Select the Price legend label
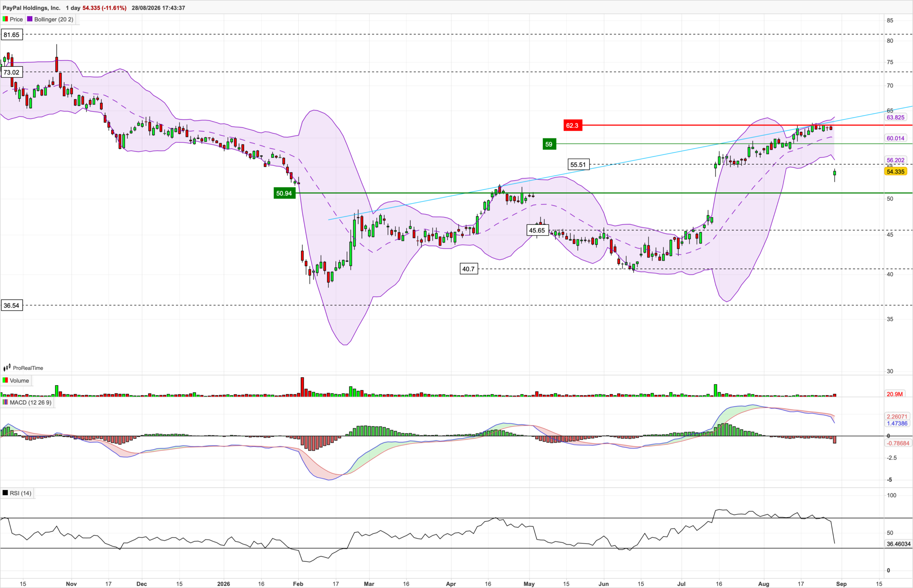913x588 pixels. (x=16, y=20)
